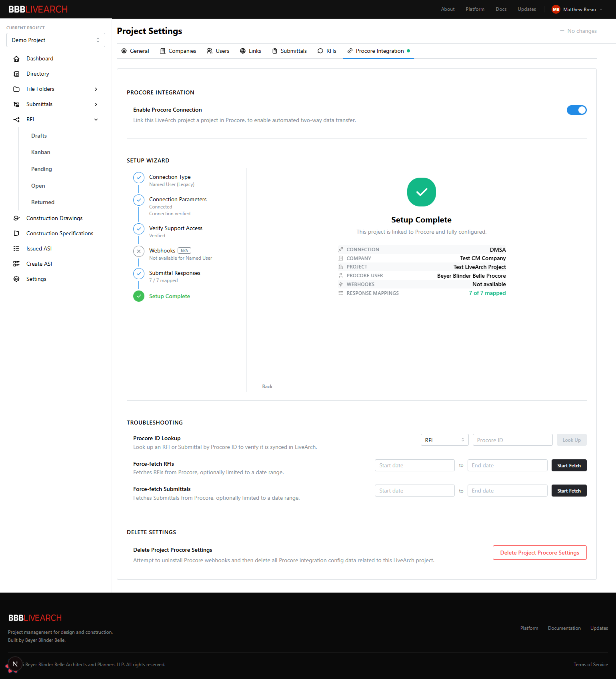
Task: Click Delete Project Procore Settings button
Action: tap(540, 553)
